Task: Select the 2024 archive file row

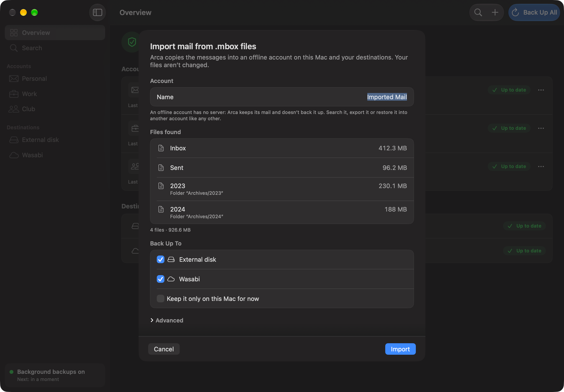Action: click(282, 212)
